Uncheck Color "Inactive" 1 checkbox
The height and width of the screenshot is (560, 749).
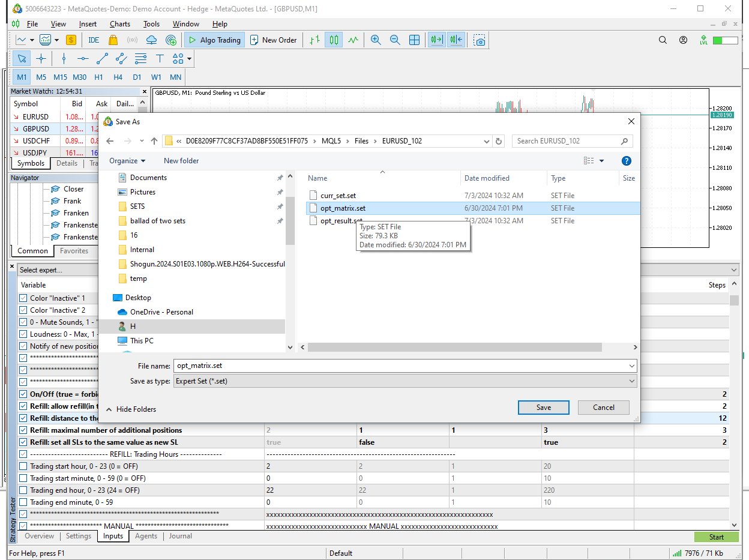[x=23, y=298]
